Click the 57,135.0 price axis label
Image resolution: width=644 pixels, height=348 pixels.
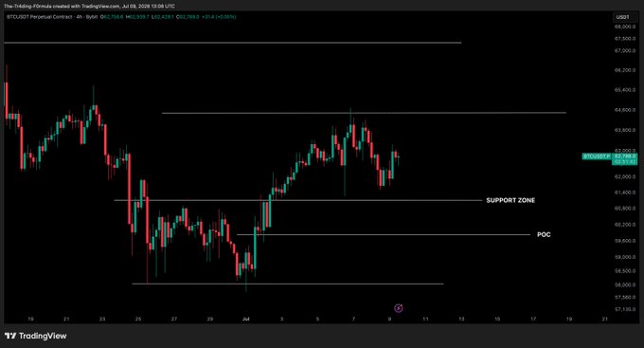pyautogui.click(x=625, y=309)
